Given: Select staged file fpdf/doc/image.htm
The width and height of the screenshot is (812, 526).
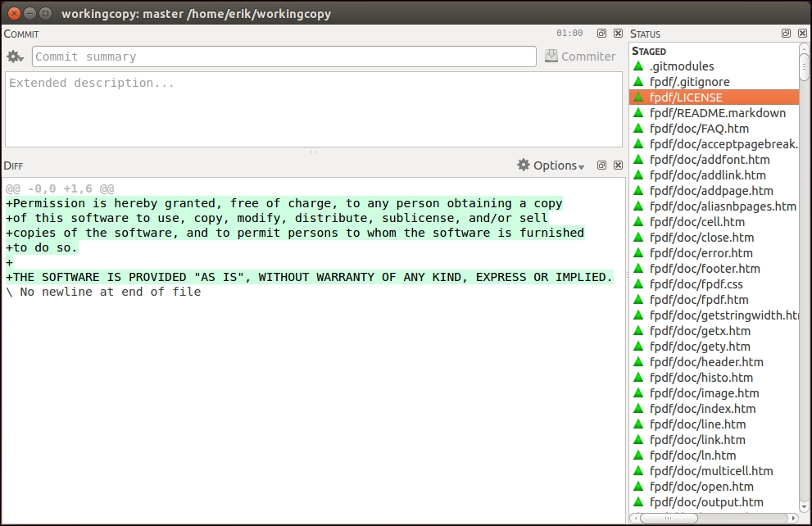Looking at the screenshot, I should (x=714, y=393).
